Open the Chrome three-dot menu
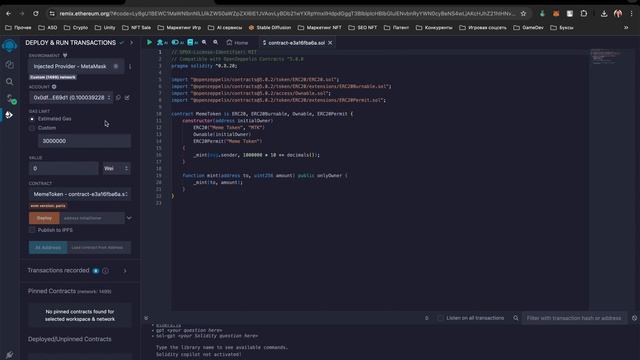The height and width of the screenshot is (360, 640). [x=631, y=13]
